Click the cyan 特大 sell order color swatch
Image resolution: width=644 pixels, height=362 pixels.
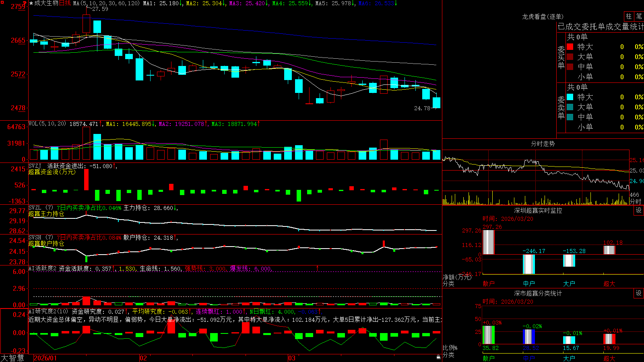tap(570, 97)
